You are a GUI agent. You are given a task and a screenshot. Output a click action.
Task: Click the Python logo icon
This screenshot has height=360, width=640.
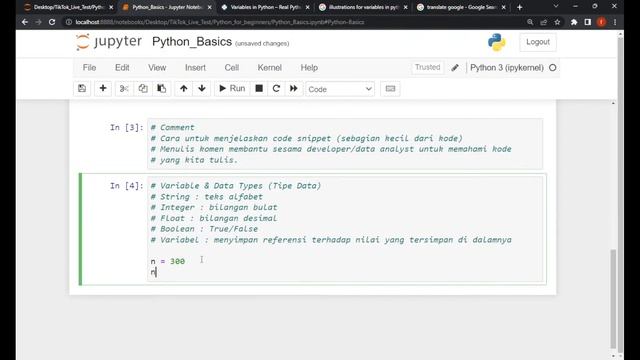tap(496, 42)
